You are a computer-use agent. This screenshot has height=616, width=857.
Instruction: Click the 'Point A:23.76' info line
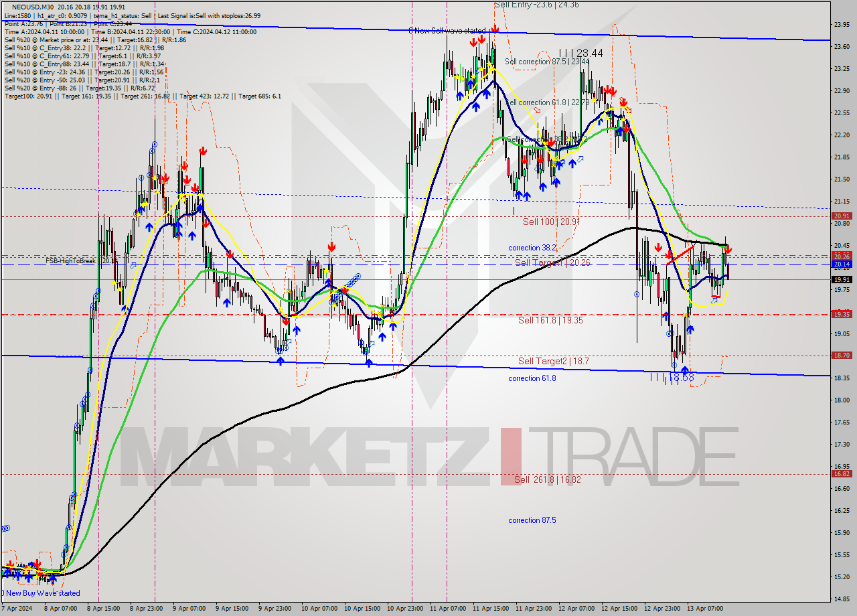click(67, 24)
